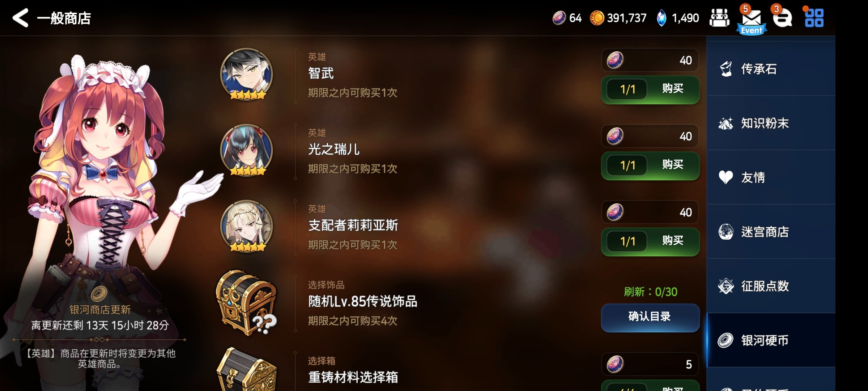Tap the galaxy coin icon showing 64
Viewport: 868px width, 391px height.
(559, 18)
